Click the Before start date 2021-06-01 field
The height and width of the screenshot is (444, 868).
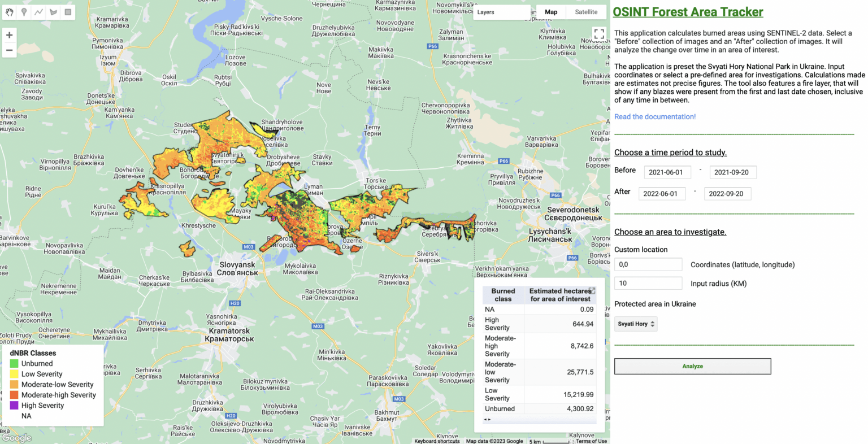(x=667, y=172)
